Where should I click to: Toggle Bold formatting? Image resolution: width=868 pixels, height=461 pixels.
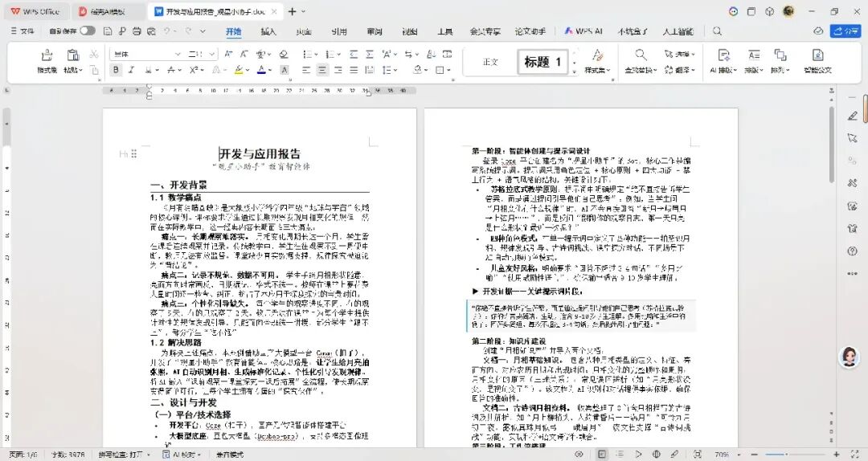point(116,70)
